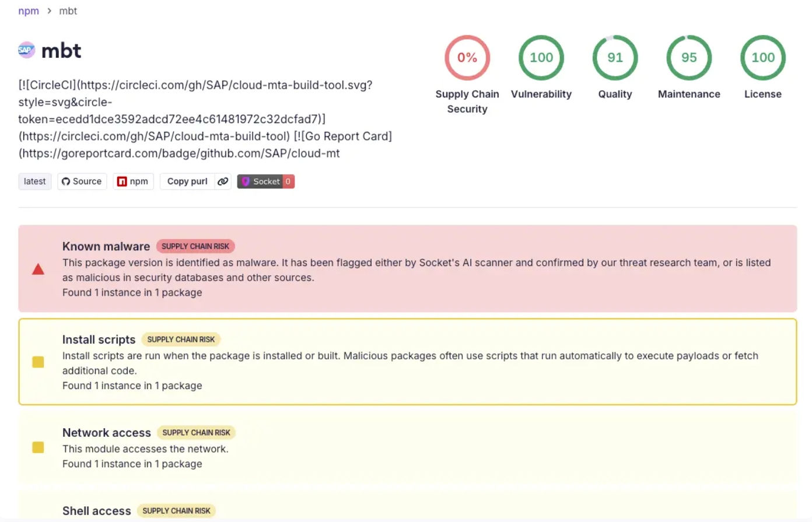Click the Supply Chain Risk tag on Shell access
Screen dimensions: 812x522
coord(176,511)
